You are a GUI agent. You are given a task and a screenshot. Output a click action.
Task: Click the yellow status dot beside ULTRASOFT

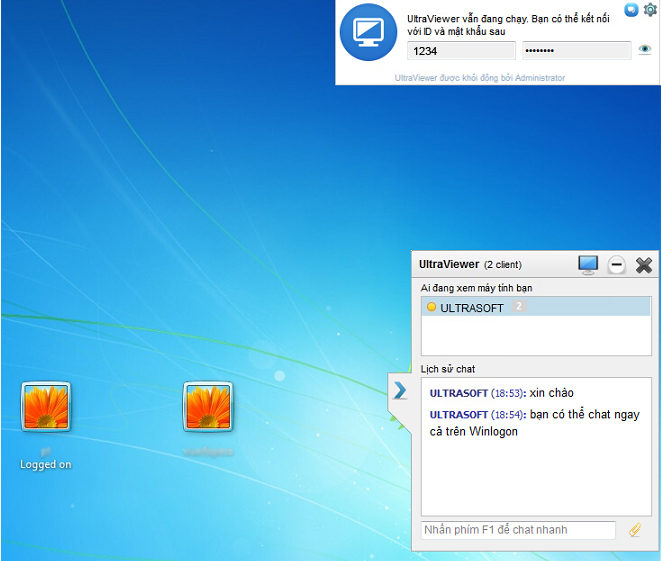431,306
